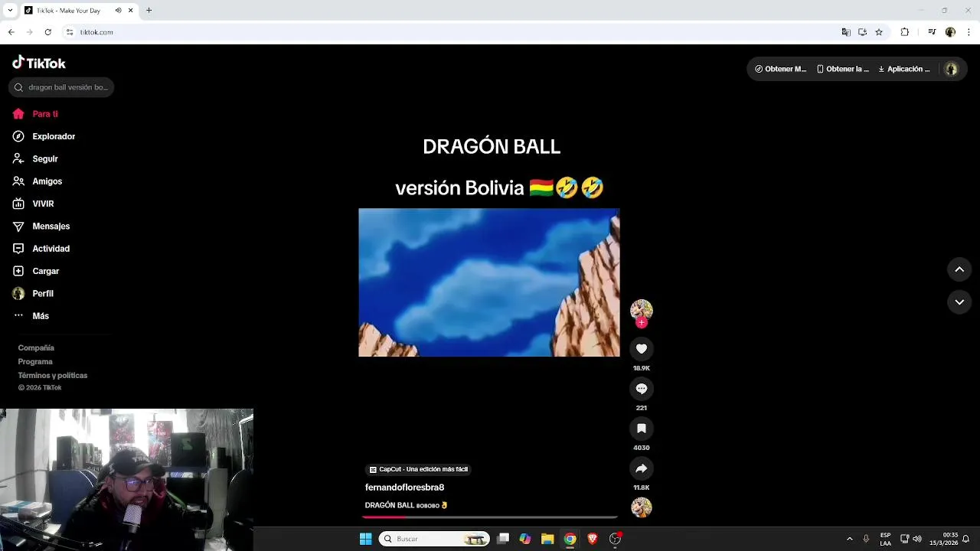
Task: Open the Cargar upload page
Action: click(36, 271)
